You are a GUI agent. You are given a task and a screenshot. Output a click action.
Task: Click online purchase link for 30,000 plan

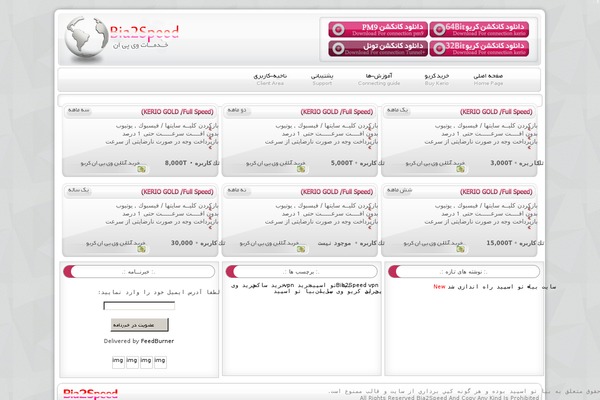116,243
